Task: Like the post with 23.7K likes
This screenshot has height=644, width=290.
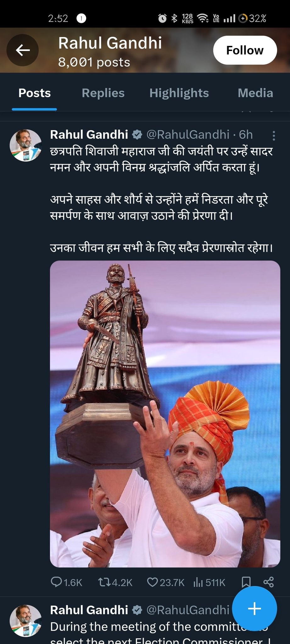Action: click(166, 582)
